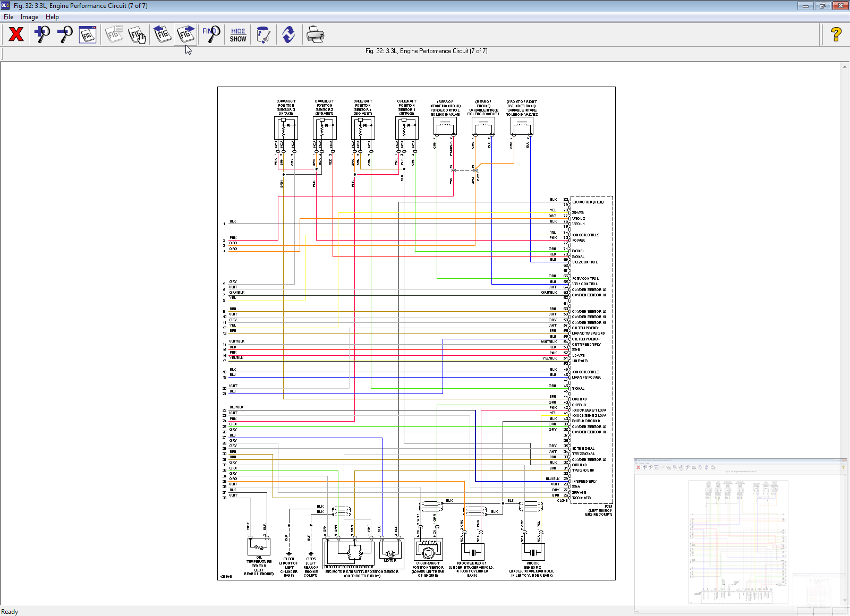Click the PCM connector box in diagram

[x=591, y=349]
